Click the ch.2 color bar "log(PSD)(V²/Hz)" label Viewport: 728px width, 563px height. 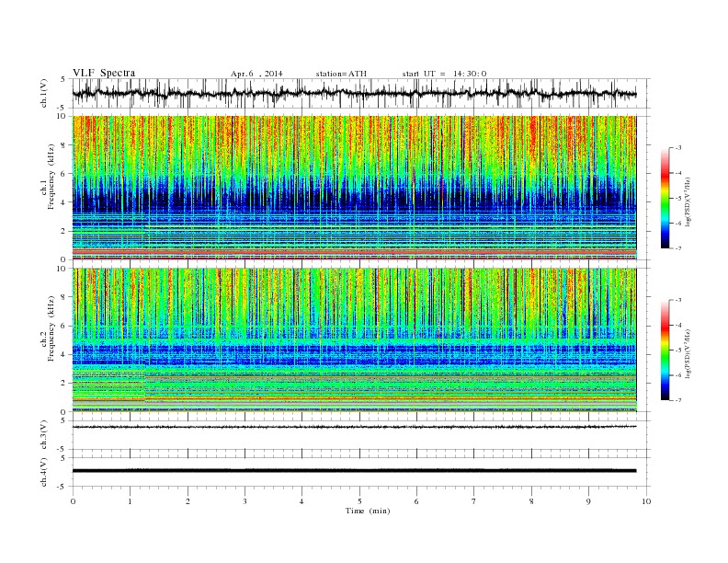pyautogui.click(x=688, y=352)
